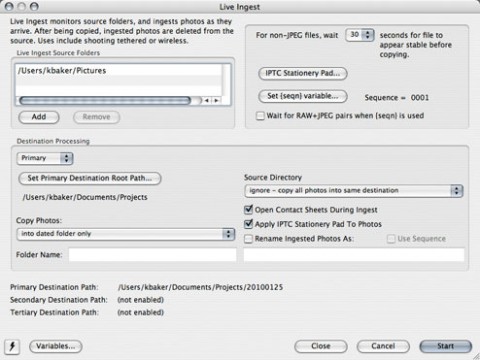This screenshot has height=360, width=480.
Task: Open the Copy Photos dropdown
Action: (x=126, y=234)
